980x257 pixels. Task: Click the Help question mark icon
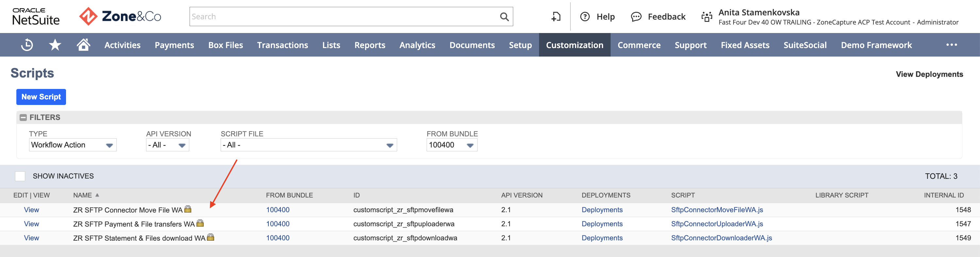click(x=585, y=17)
